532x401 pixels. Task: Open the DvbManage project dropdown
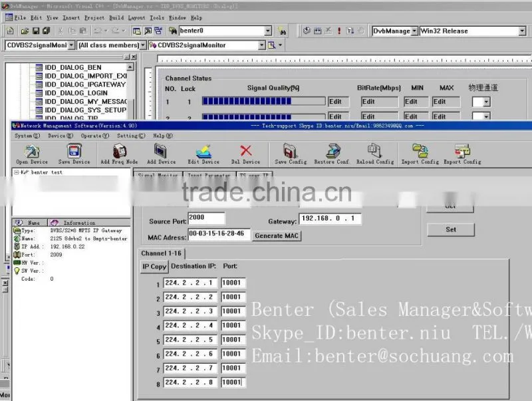(x=414, y=31)
